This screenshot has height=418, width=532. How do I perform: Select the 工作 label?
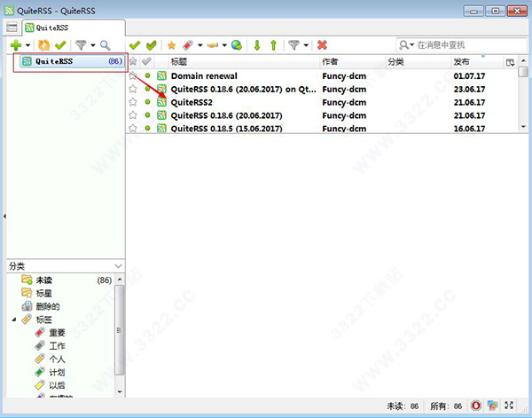pos(57,346)
